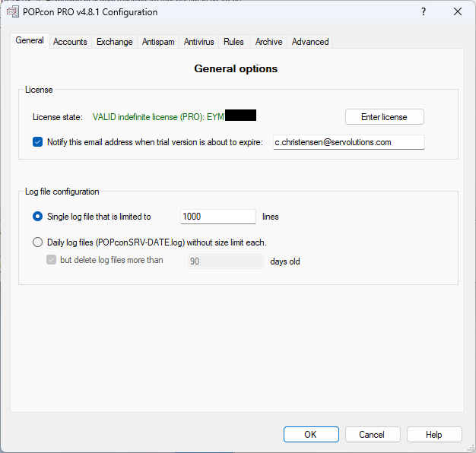
Task: Go to the Antispam tab
Action: pyautogui.click(x=158, y=42)
